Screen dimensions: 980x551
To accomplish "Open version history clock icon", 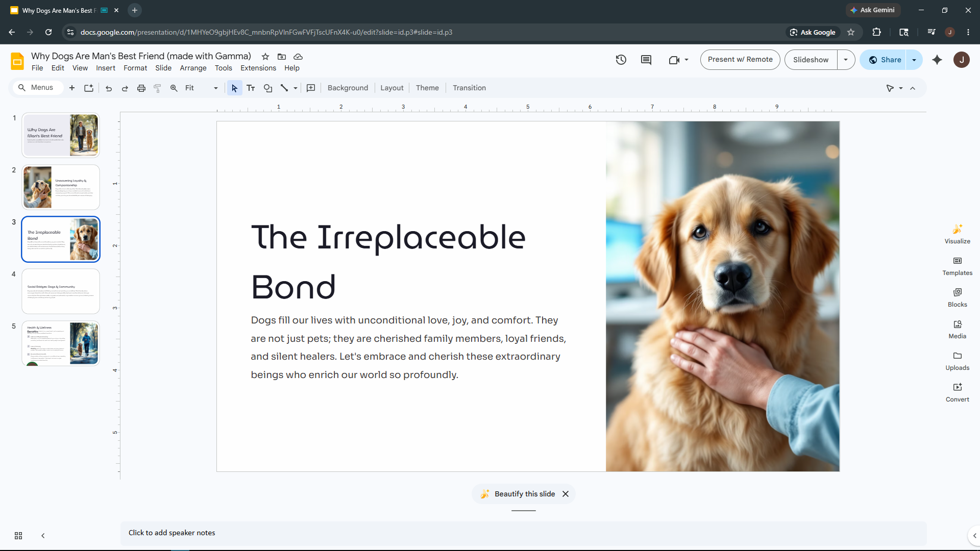I will [621, 60].
